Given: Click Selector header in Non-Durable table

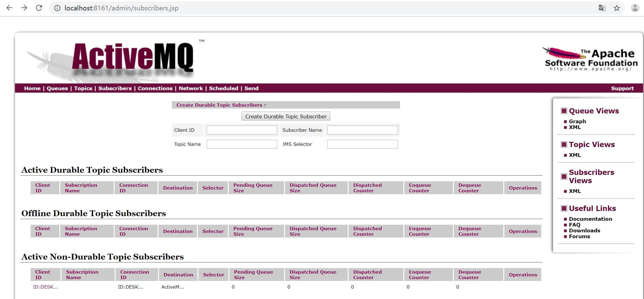Looking at the screenshot, I should (x=213, y=275).
